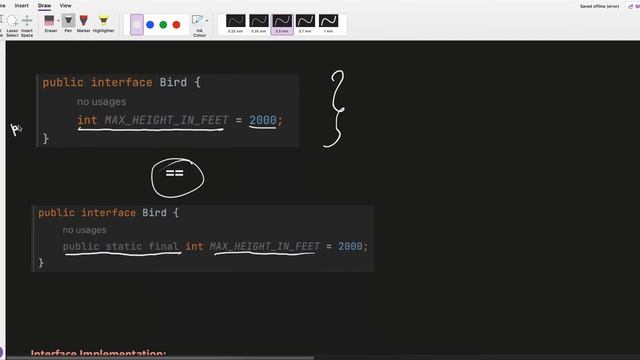
Task: Choose the Insert Space tool
Action: pos(27,26)
